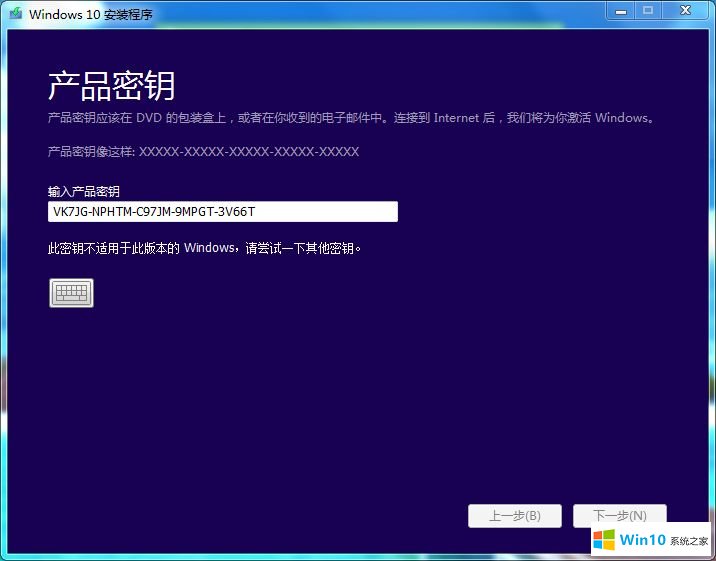
Task: Click the 下一步(N) next button
Action: (620, 516)
